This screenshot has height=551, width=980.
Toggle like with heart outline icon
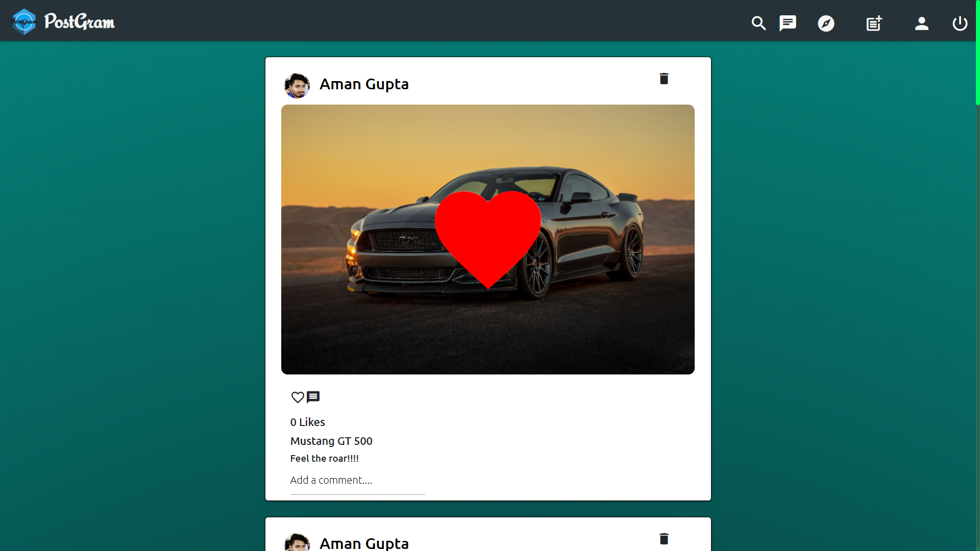click(298, 397)
